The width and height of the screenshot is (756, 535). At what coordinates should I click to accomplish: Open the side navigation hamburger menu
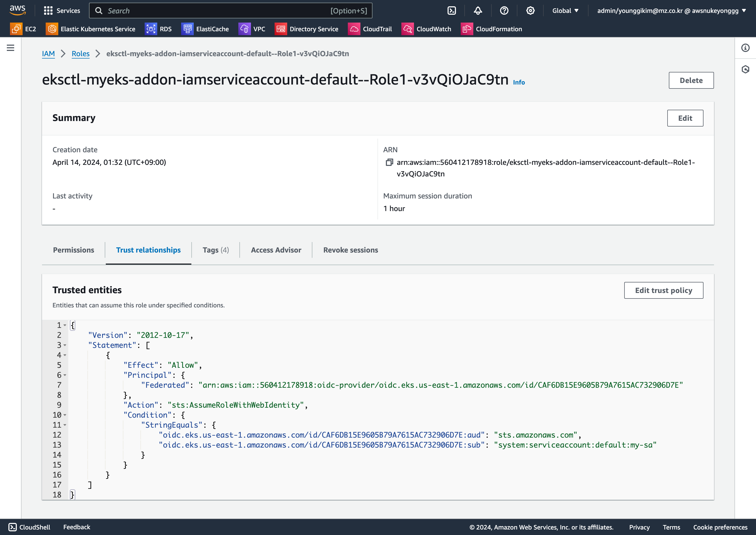[x=10, y=48]
